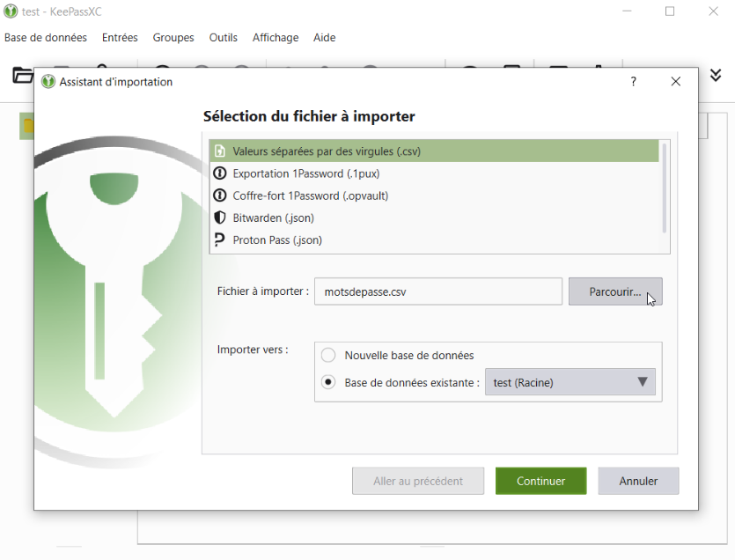Image resolution: width=735 pixels, height=560 pixels.
Task: Click the Bitwarden shield icon
Action: pyautogui.click(x=219, y=217)
